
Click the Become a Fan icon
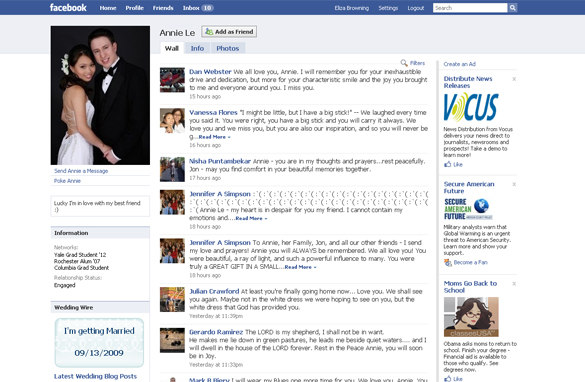point(447,263)
